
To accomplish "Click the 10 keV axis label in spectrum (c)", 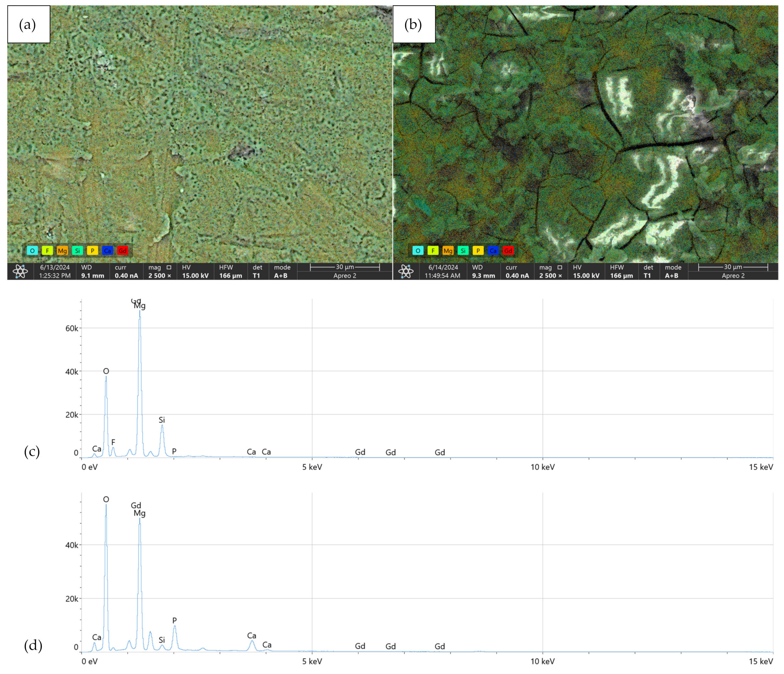I will click(542, 467).
